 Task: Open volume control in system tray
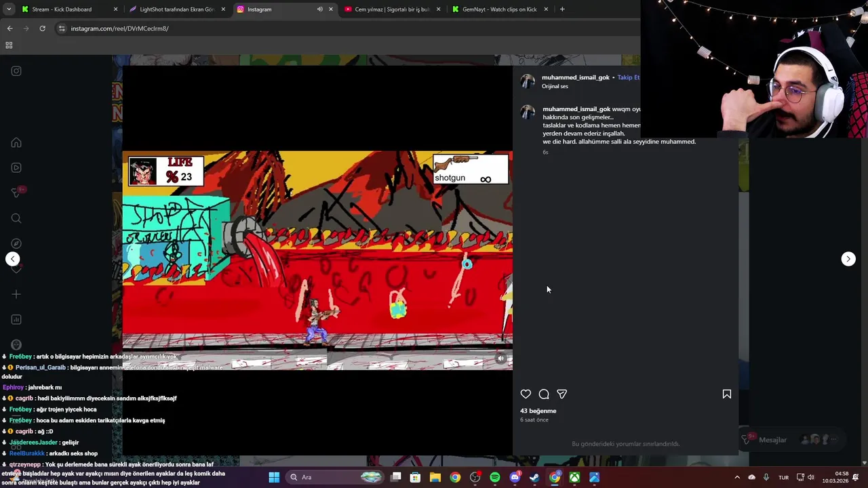810,477
